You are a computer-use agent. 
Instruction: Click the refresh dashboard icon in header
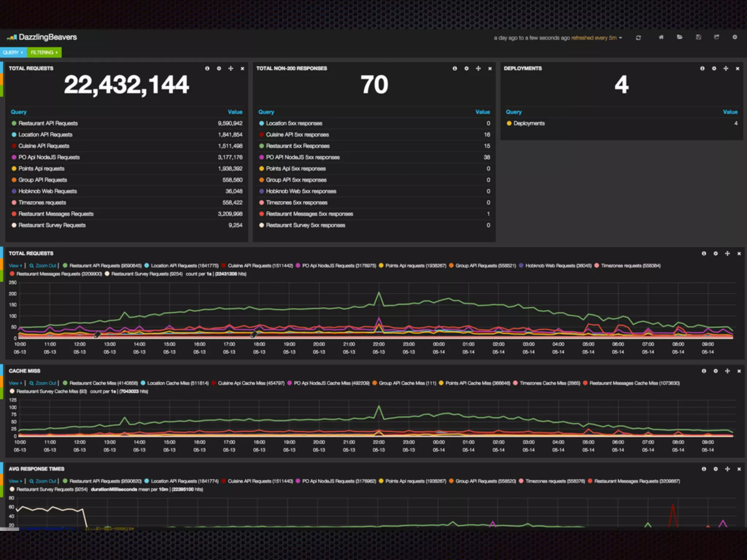coord(638,38)
